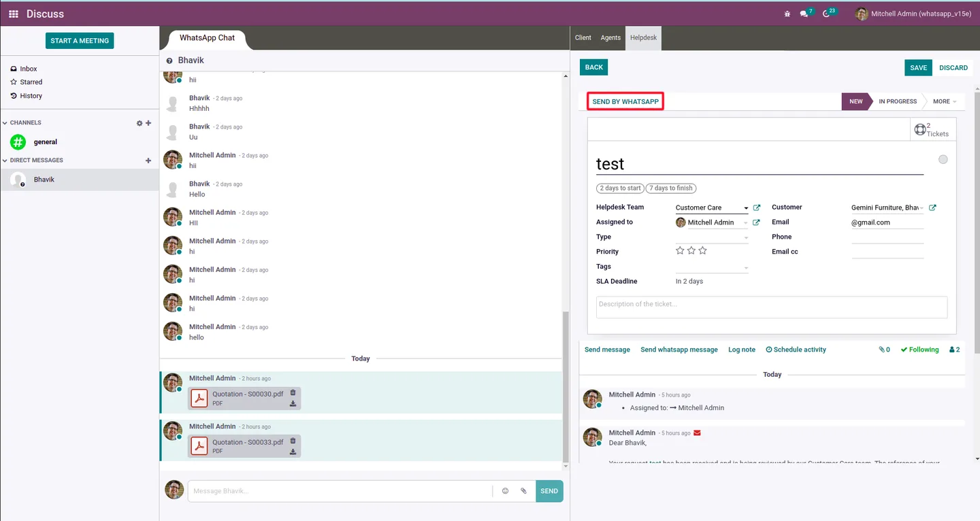Viewport: 980px width, 521px height.
Task: Open the debug bug icon
Action: [x=787, y=14]
